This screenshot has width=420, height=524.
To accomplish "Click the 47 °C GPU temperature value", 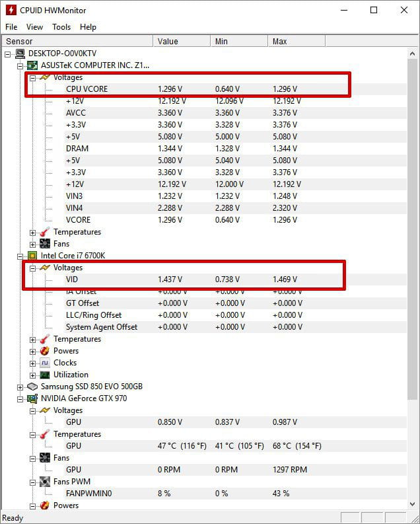I will (182, 446).
